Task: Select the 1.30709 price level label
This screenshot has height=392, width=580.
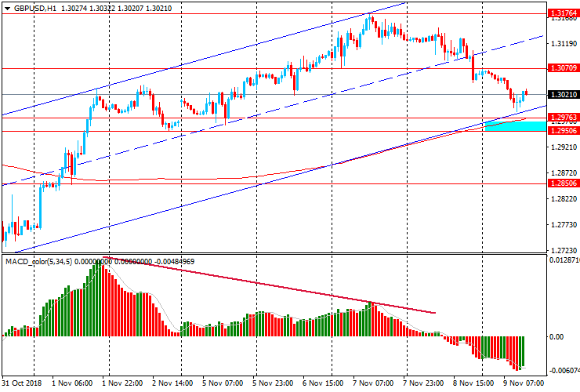Action: [x=564, y=68]
